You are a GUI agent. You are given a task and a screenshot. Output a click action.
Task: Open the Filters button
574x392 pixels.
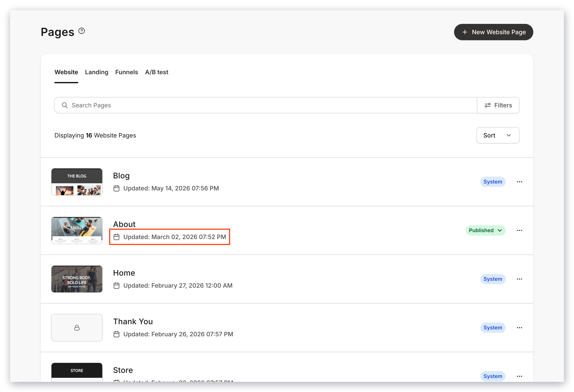(498, 105)
